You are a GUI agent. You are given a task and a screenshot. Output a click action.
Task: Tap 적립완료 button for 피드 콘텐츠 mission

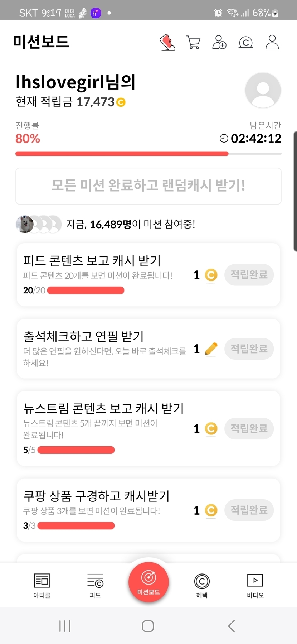(x=249, y=275)
